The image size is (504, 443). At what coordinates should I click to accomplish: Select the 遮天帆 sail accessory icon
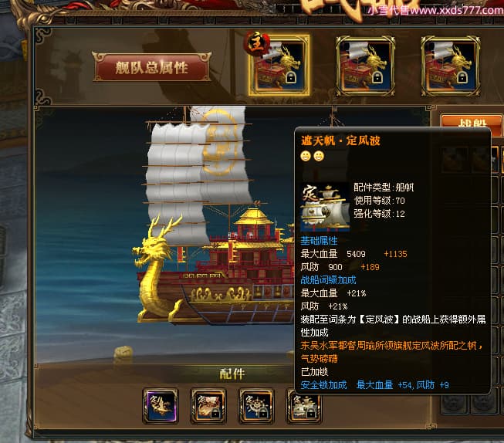pos(304,407)
